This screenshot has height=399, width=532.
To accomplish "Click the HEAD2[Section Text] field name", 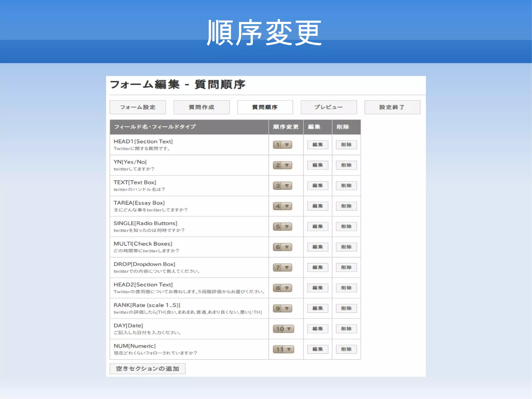I will [x=143, y=285].
